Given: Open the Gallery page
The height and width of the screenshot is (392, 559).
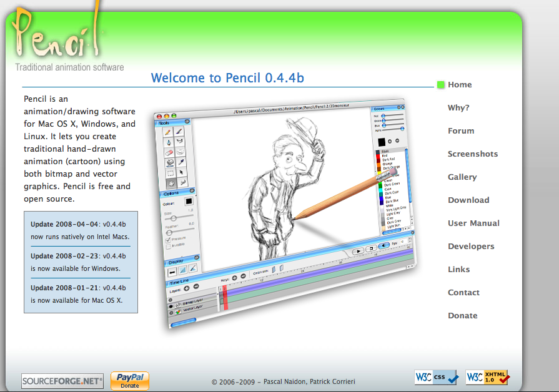Looking at the screenshot, I should pos(462,177).
